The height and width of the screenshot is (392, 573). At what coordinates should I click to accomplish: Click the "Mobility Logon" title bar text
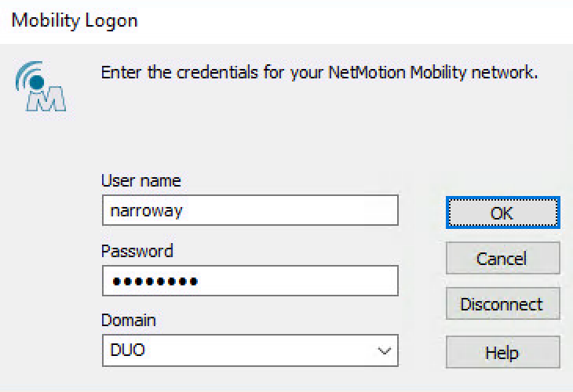[x=75, y=20]
